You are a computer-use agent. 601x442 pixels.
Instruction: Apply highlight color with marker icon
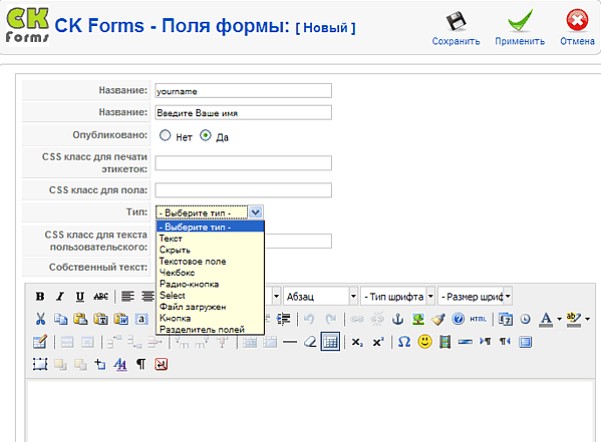[x=574, y=319]
